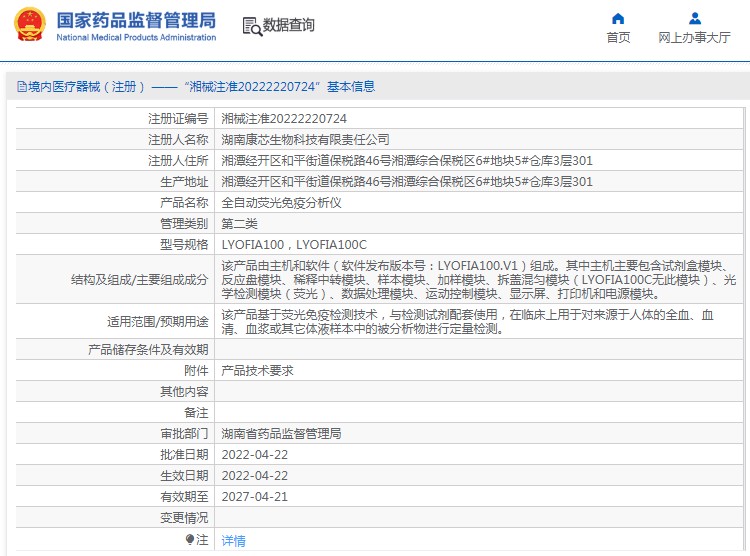Click the 基本信息 breadcrumb heading

pyautogui.click(x=351, y=87)
